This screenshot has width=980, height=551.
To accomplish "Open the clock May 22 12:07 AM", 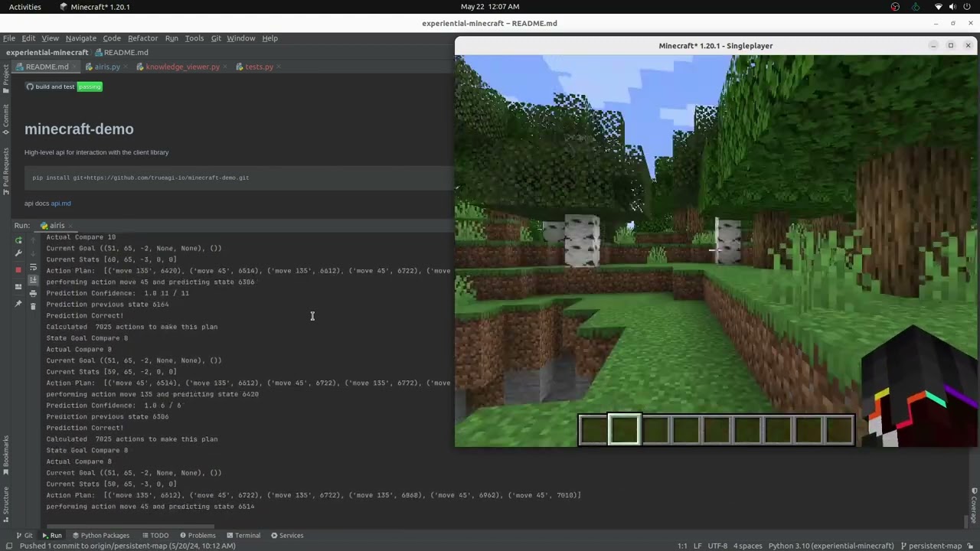I will click(490, 7).
